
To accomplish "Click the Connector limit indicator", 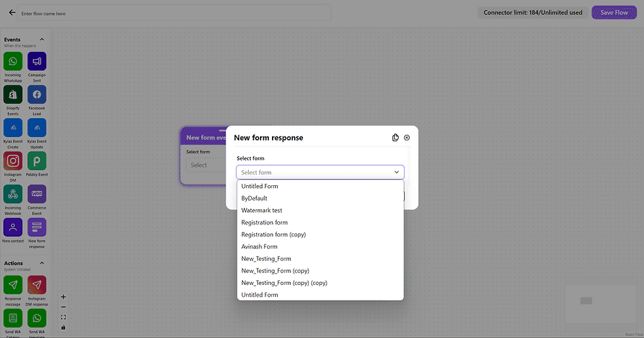I will pyautogui.click(x=533, y=12).
